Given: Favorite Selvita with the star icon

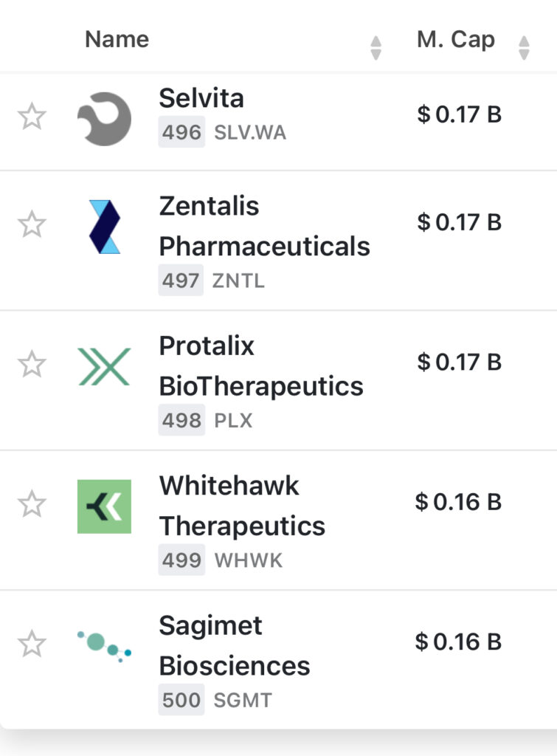Looking at the screenshot, I should tap(32, 117).
